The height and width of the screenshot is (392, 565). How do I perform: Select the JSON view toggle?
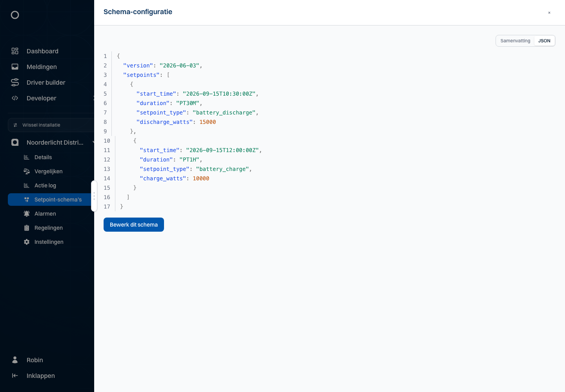click(544, 41)
